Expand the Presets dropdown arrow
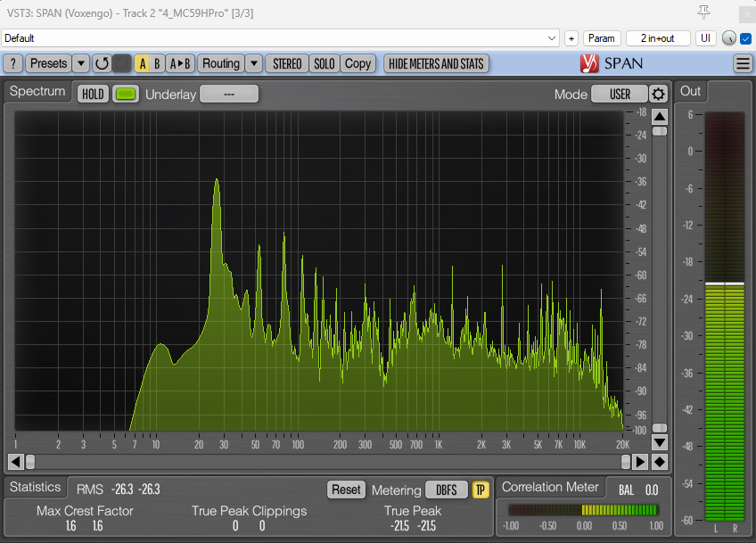The height and width of the screenshot is (543, 756). pos(80,63)
